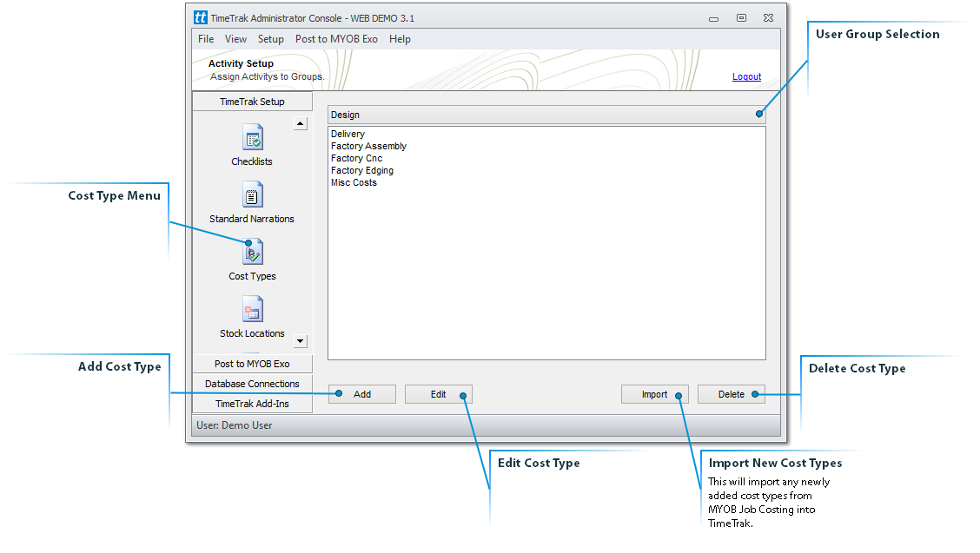The width and height of the screenshot is (980, 553).
Task: Open the Stock Locations icon
Action: [x=253, y=309]
